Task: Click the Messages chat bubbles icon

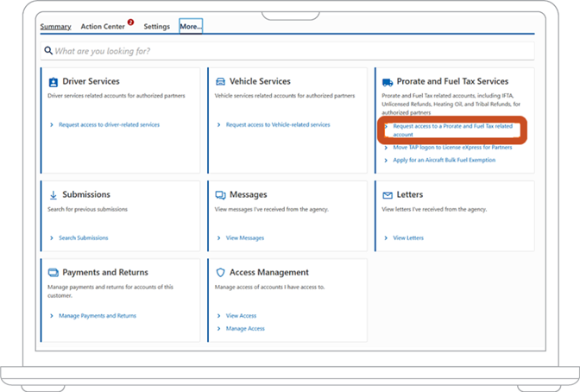Action: coord(220,195)
